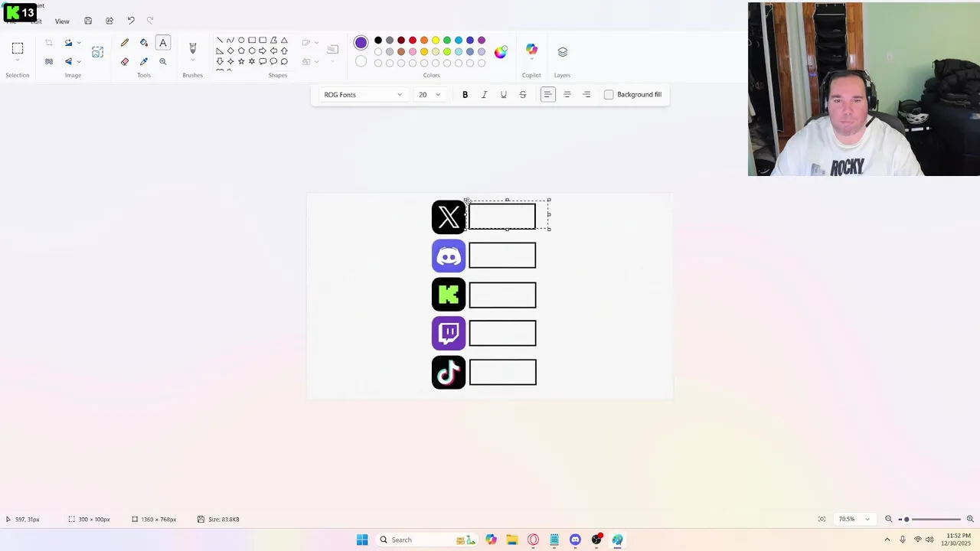980x551 pixels.
Task: Click the Undo arrow
Action: 131,21
